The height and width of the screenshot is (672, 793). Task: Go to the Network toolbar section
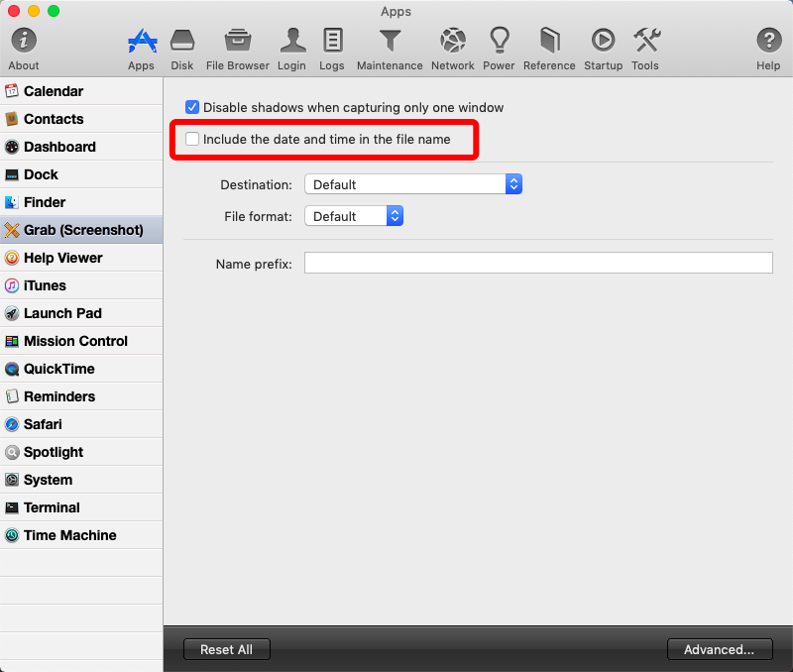453,49
